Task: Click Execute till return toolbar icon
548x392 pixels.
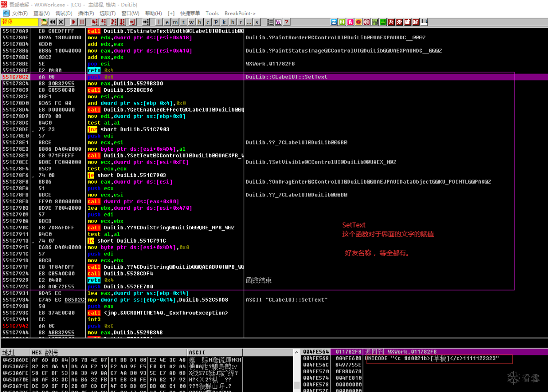Action: [132, 22]
